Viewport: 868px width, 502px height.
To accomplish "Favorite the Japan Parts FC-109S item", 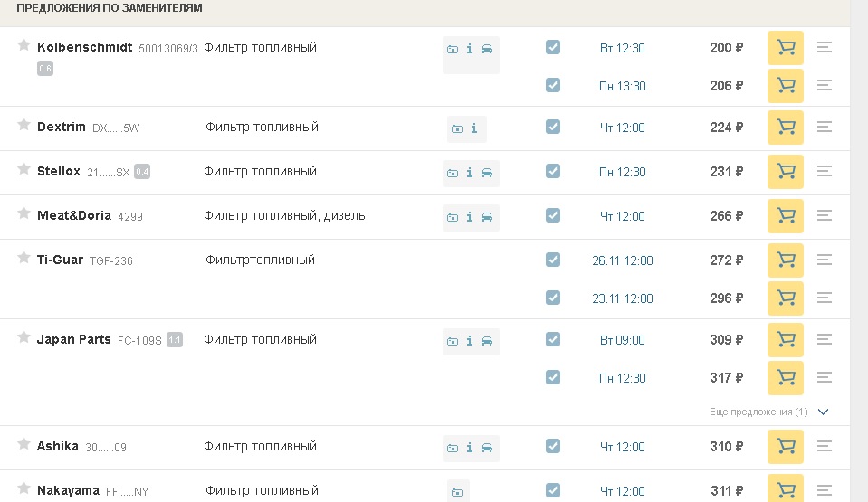I will point(24,337).
